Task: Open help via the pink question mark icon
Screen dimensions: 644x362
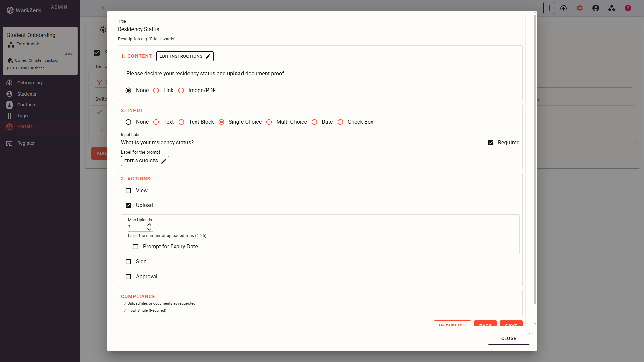Action: 628,8
